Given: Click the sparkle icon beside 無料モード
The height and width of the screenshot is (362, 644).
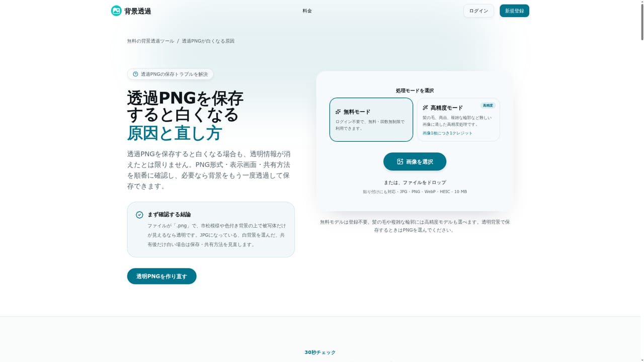Looking at the screenshot, I should tap(338, 112).
